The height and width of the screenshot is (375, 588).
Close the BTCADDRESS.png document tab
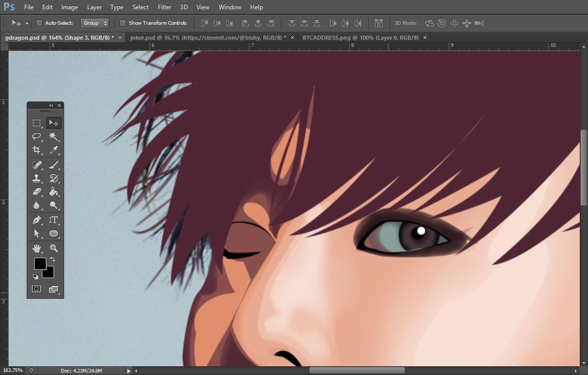point(425,38)
